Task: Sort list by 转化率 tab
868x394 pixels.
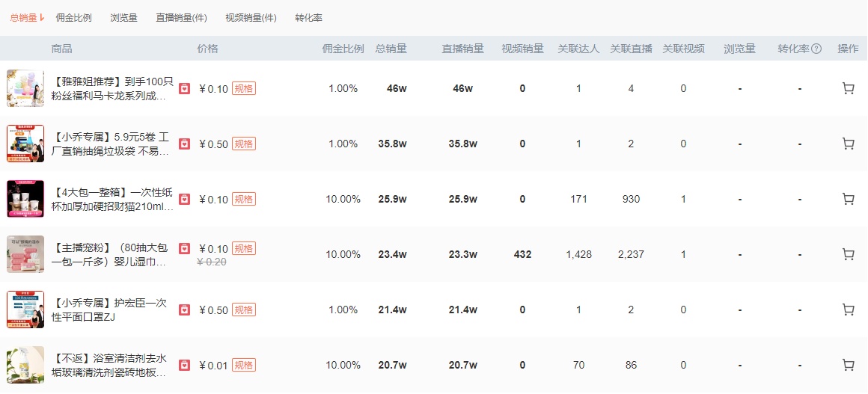Action: tap(308, 17)
